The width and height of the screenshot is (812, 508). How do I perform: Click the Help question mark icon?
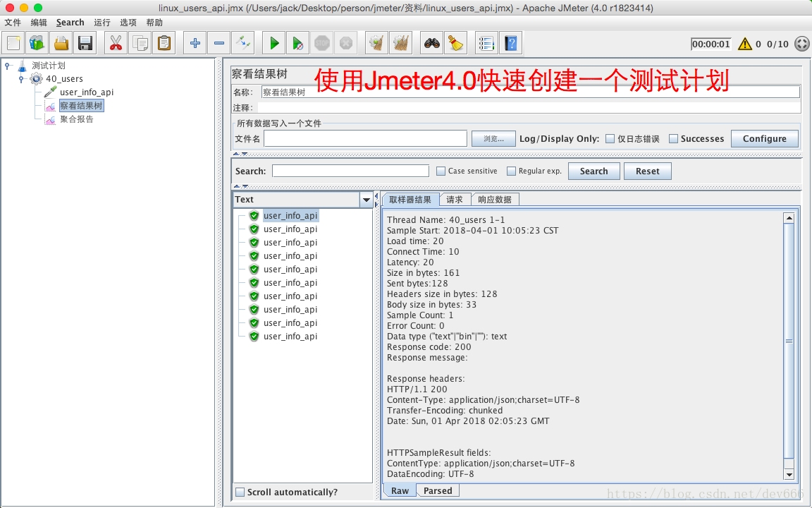point(510,43)
